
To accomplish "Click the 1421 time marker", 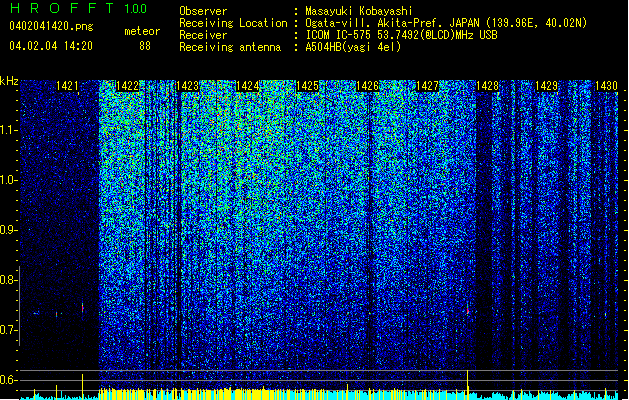I will click(x=67, y=86).
